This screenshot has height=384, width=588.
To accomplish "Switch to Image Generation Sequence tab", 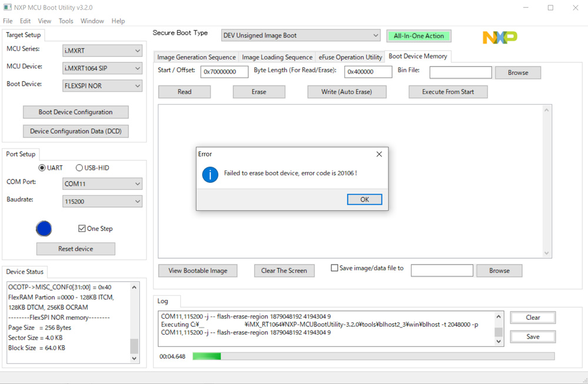I will (x=196, y=57).
